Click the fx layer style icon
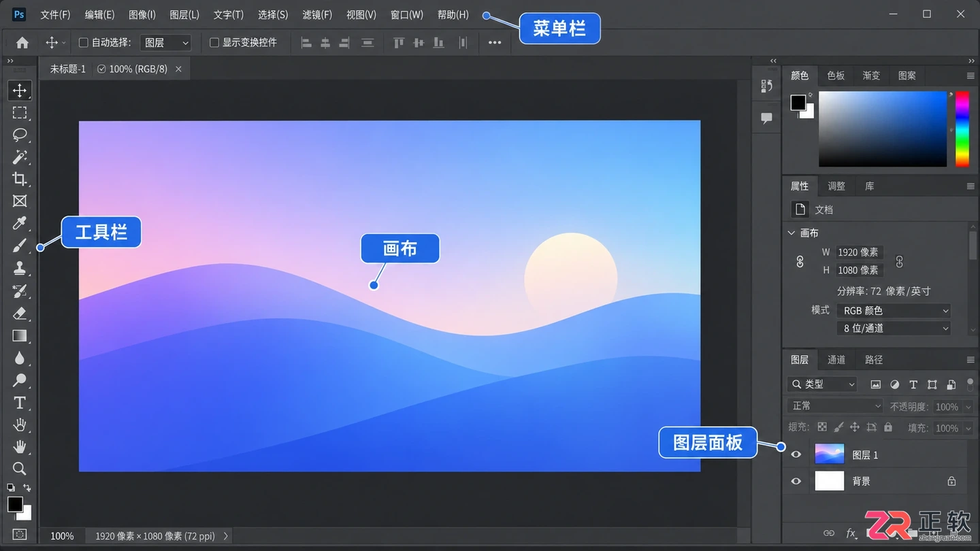The width and height of the screenshot is (980, 551). click(851, 533)
